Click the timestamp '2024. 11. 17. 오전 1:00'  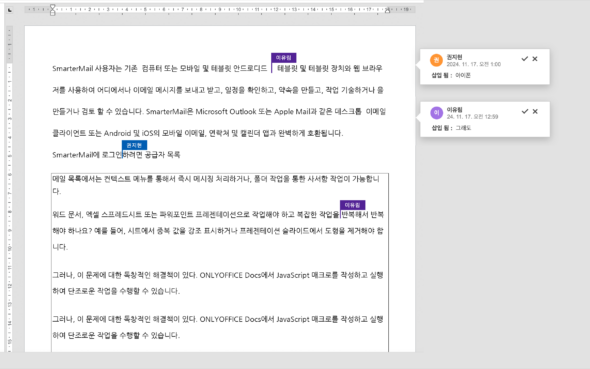[474, 64]
